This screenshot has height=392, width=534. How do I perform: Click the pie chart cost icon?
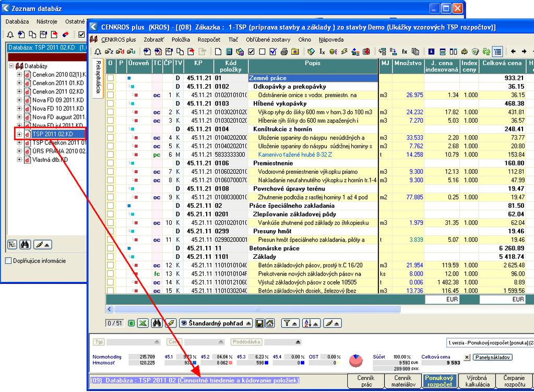[356, 360]
